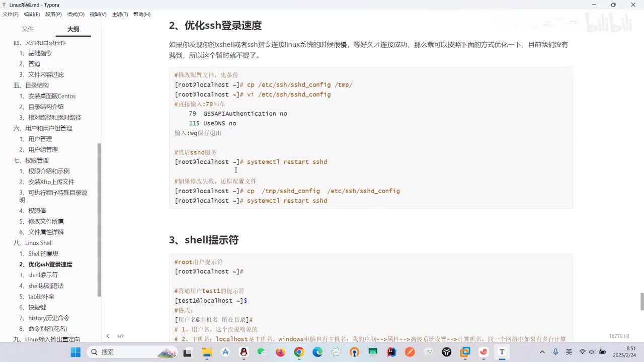644x362 pixels.
Task: Jump to outline item 安装桌面版Centos
Action: 52,96
